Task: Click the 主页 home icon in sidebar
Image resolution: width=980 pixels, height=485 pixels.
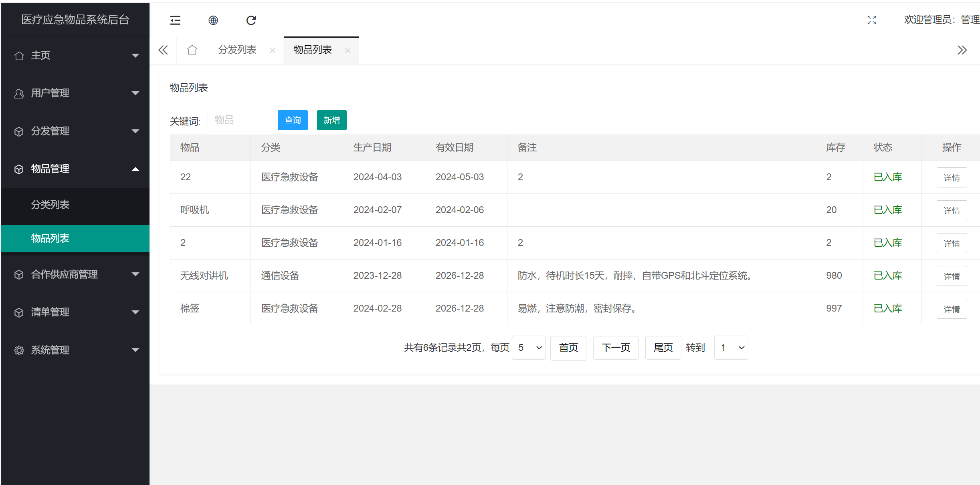Action: 18,55
